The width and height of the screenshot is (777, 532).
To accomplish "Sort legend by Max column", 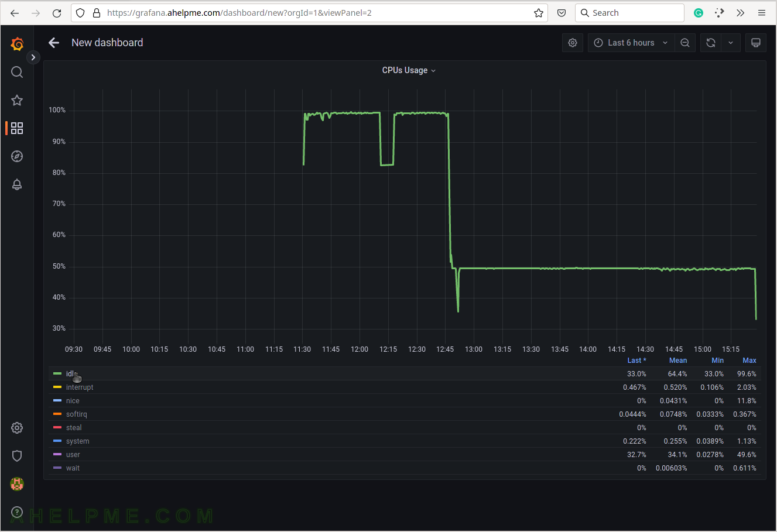I will tap(749, 361).
